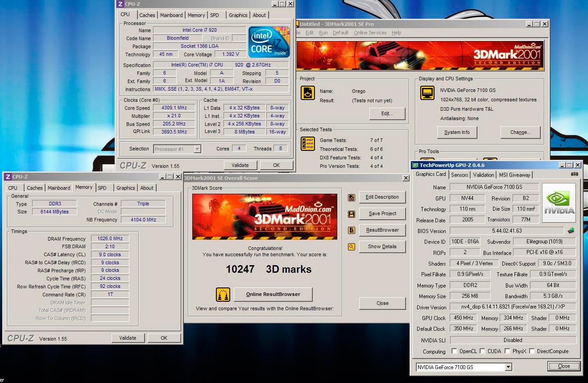The image size is (588, 383).
Task: Click the GPU Clock 450 MHz field
Action: coord(464,318)
